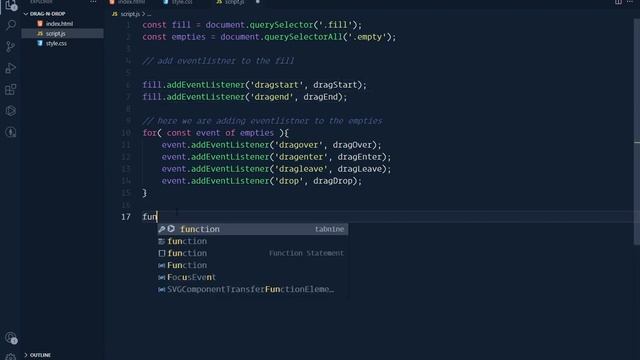Click comment about adding eventlistner to empties
This screenshot has width=640, height=360.
click(262, 121)
